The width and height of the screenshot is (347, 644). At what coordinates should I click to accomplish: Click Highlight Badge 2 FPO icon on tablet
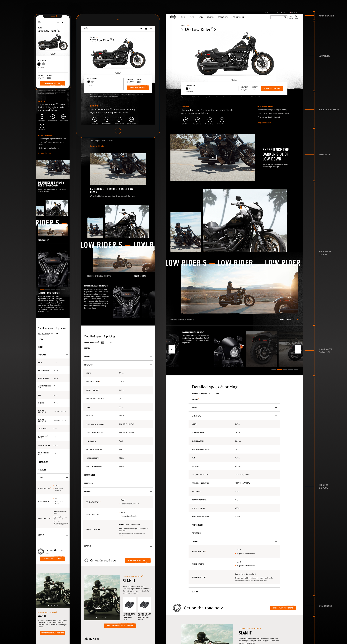(107, 119)
